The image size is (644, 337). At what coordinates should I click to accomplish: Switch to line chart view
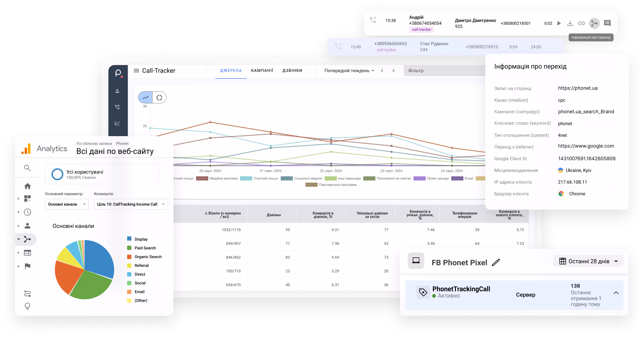pyautogui.click(x=145, y=98)
